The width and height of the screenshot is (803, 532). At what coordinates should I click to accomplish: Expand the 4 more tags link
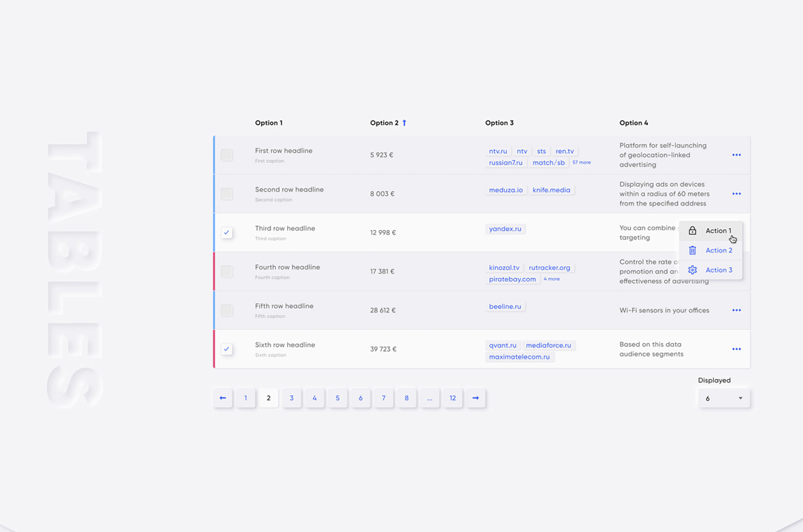point(552,279)
